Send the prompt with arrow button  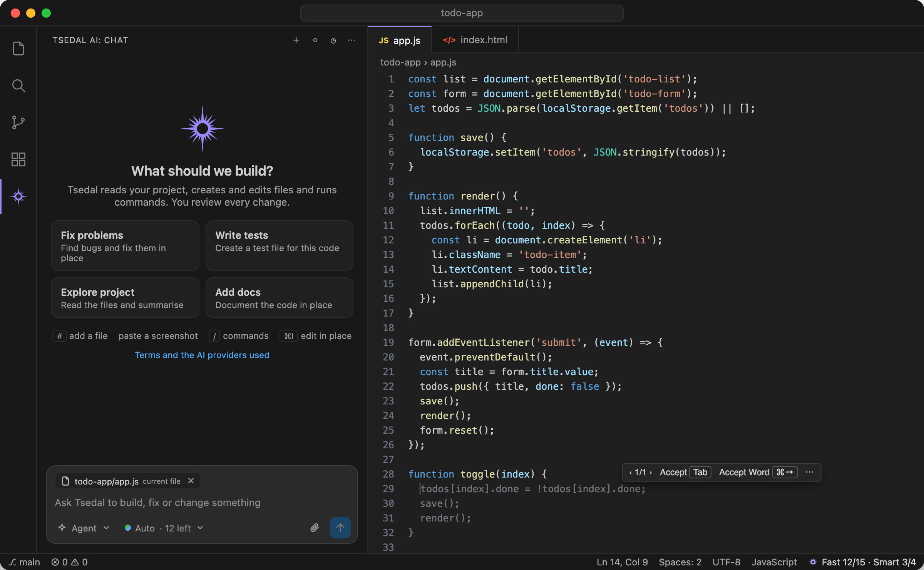pos(340,528)
